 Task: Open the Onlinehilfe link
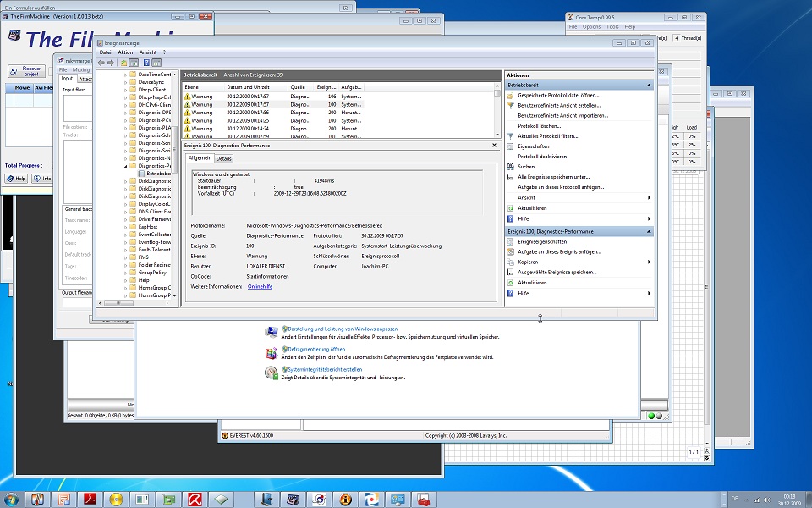[260, 287]
